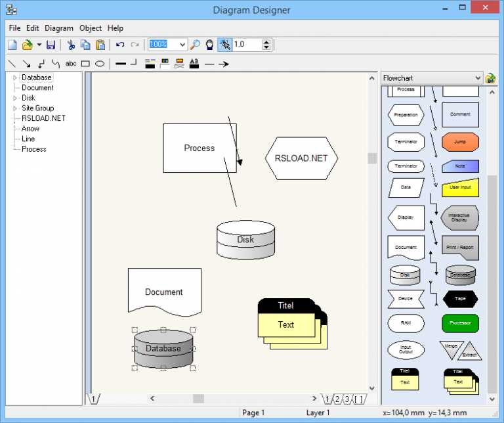Screen dimensions: 504x423
Task: Select the magnifier zoom tool
Action: click(x=195, y=45)
